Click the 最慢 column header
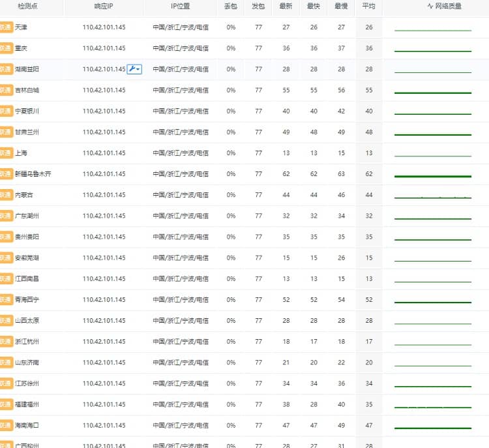Screen dimensions: 489x448 [x=341, y=6]
